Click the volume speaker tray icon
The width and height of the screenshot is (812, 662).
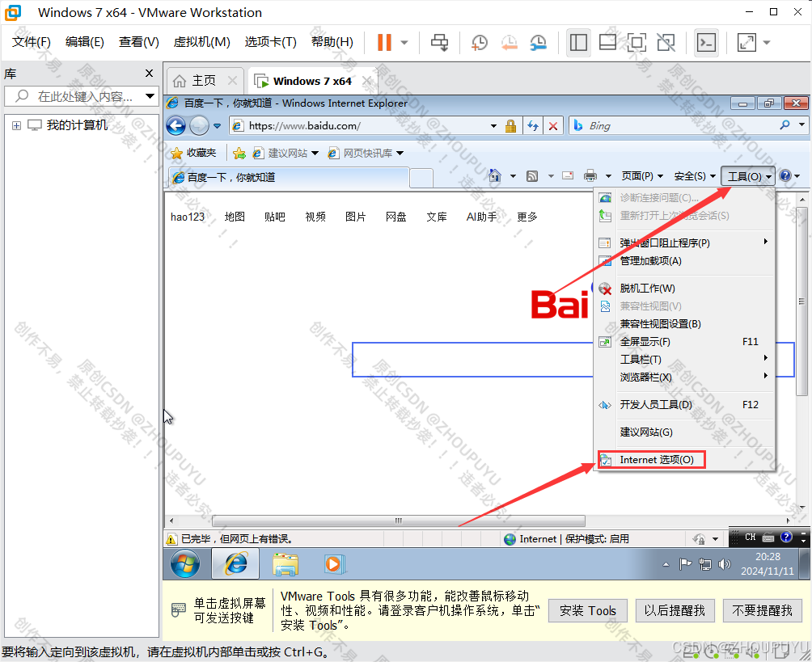tap(724, 564)
